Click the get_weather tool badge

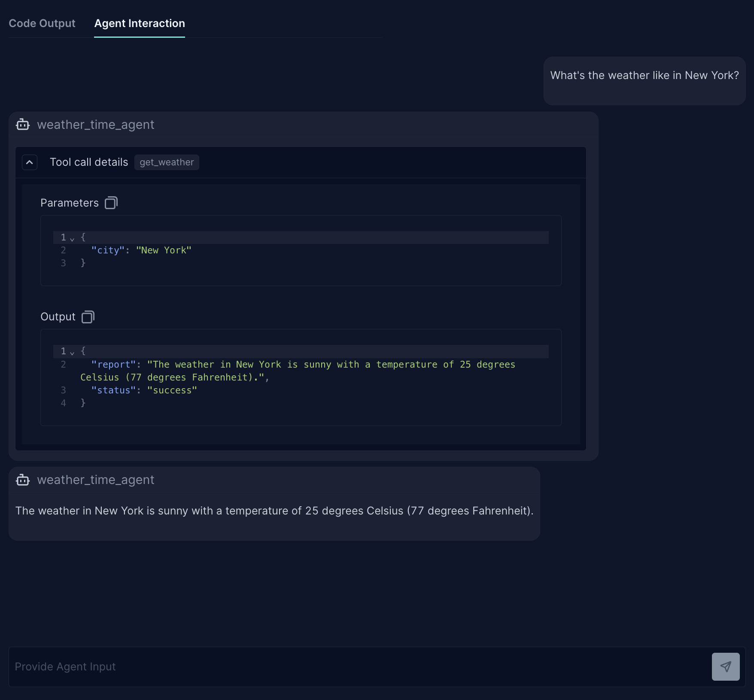click(x=167, y=162)
